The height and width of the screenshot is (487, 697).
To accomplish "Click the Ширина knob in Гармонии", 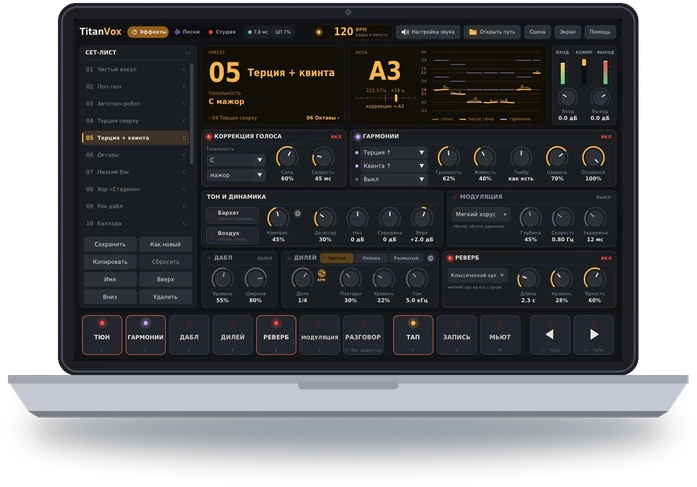I will (557, 157).
